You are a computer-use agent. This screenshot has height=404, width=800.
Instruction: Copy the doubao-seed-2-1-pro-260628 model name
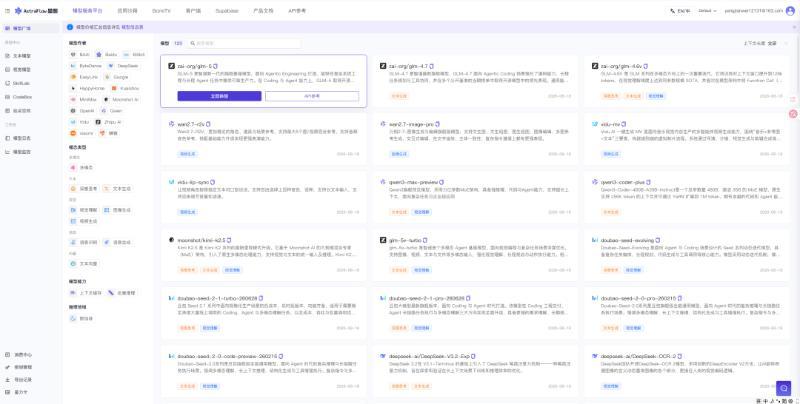pos(468,298)
